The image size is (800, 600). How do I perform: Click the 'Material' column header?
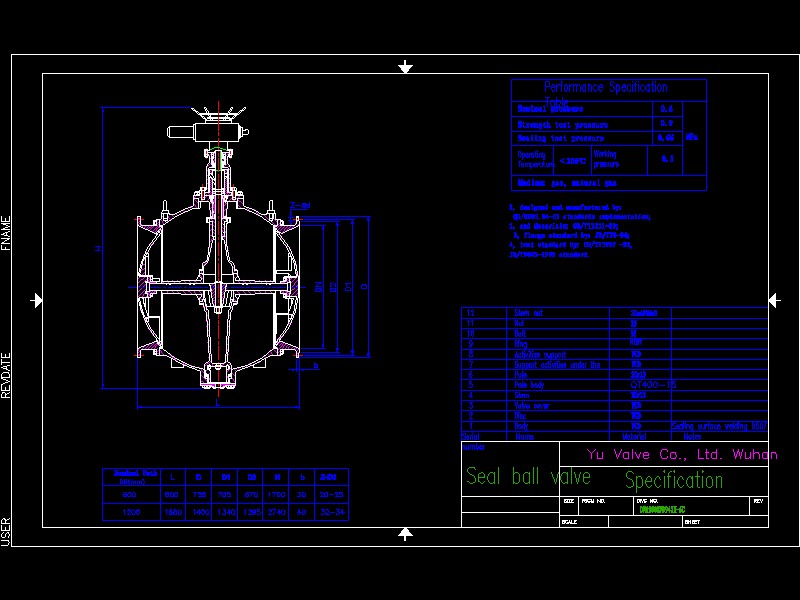tap(634, 437)
